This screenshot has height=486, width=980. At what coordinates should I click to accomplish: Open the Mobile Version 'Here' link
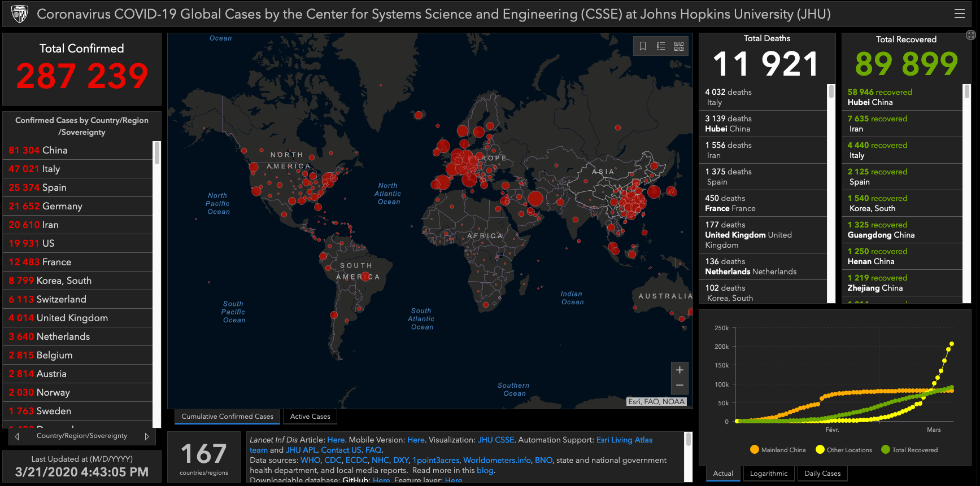pyautogui.click(x=416, y=440)
